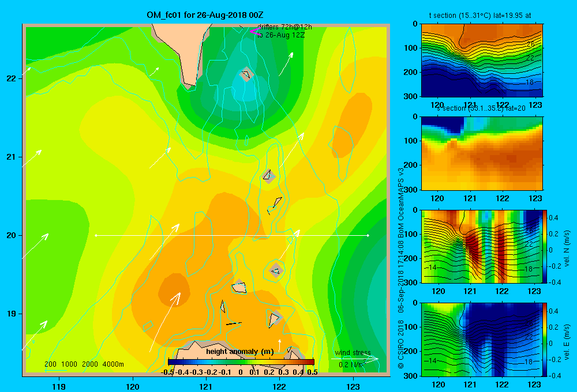
Task: Click the s section (33.1..35.2) title
Action: [481, 108]
